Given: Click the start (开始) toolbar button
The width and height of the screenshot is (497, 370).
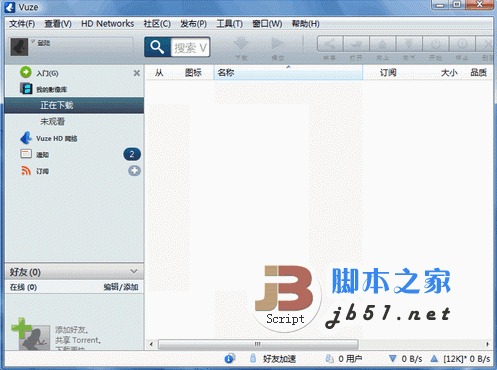Looking at the screenshot, I should click(435, 44).
